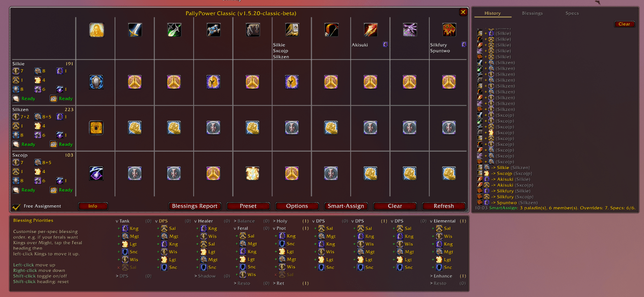Click the Warrior class sword icon header
Viewport: 644px width, 297px height.
click(x=136, y=30)
